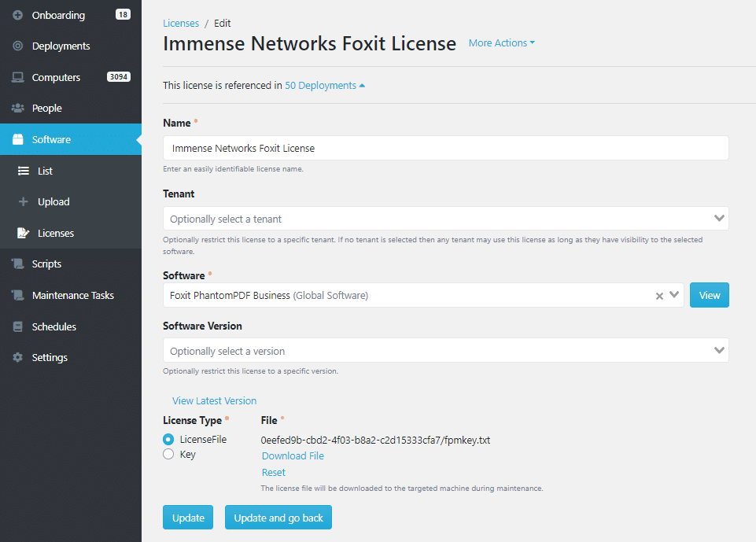Click the View button beside Software

tap(710, 295)
